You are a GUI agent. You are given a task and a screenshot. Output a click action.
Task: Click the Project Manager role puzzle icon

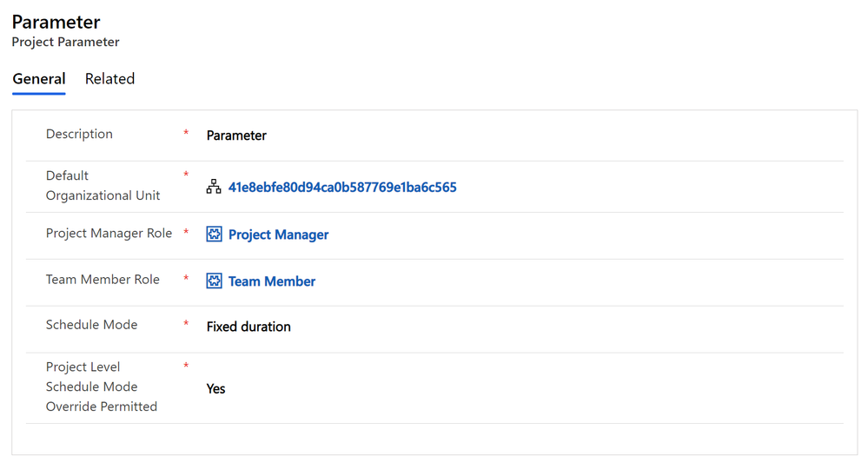point(215,235)
